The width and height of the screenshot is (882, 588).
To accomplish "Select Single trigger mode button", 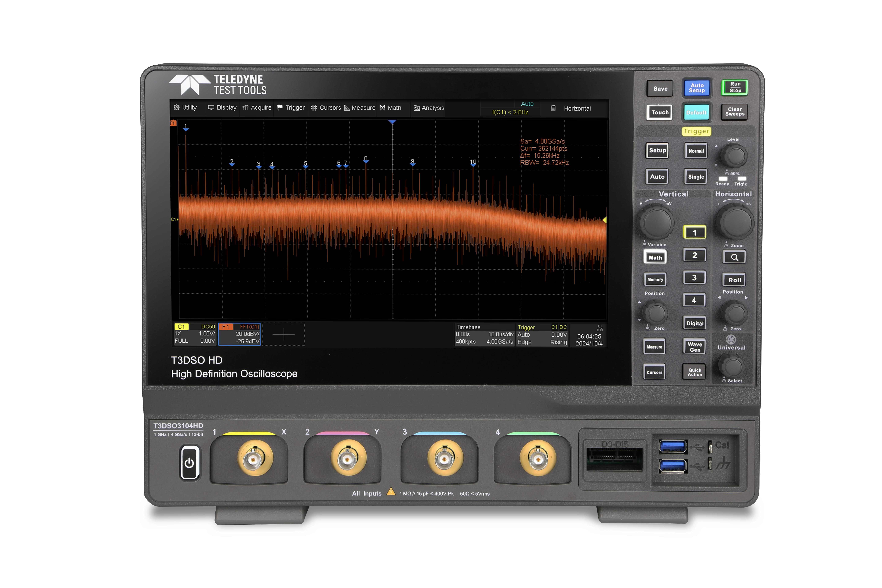I will point(696,177).
